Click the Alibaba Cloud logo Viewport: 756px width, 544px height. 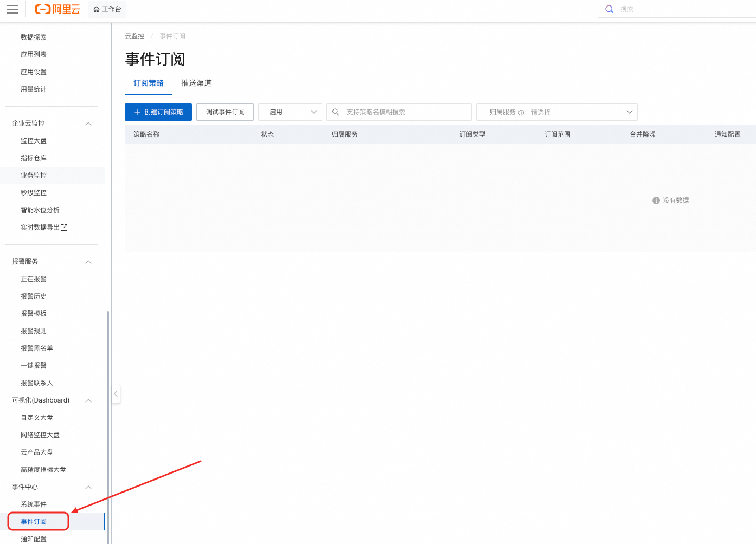(57, 9)
